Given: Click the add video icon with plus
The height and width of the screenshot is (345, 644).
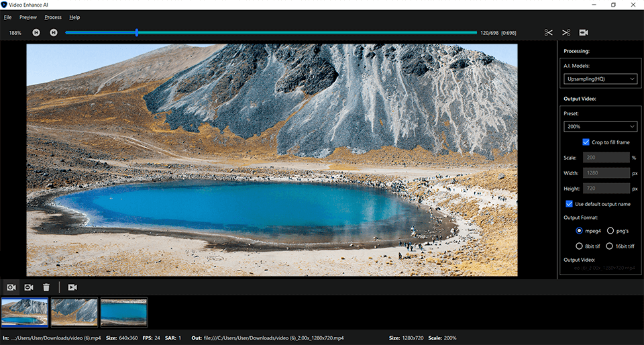Looking at the screenshot, I should pos(11,287).
